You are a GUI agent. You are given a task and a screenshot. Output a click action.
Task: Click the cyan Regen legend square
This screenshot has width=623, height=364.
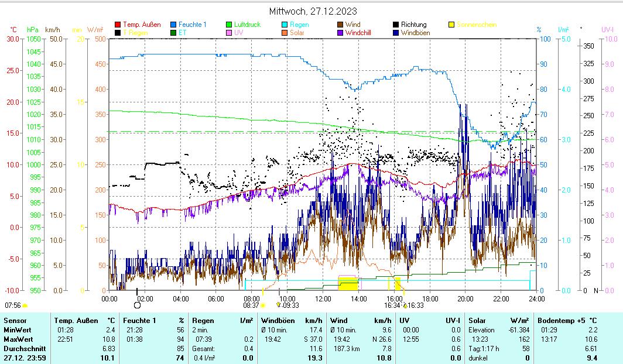pyautogui.click(x=285, y=25)
